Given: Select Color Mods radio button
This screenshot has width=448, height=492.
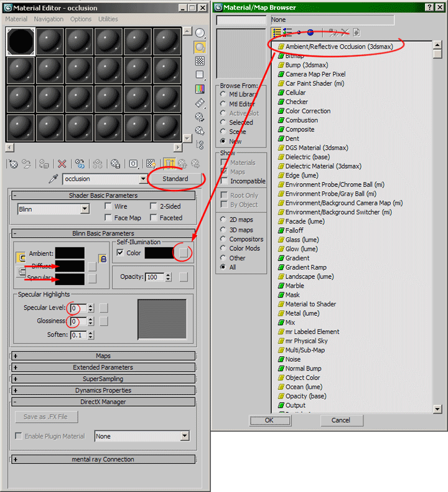Looking at the screenshot, I should pos(223,248).
